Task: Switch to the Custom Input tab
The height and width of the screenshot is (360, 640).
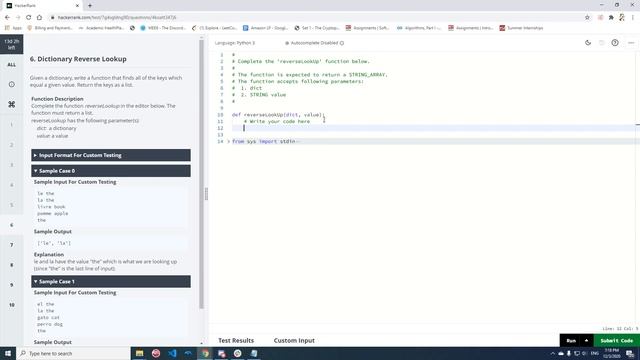Action: (x=294, y=340)
